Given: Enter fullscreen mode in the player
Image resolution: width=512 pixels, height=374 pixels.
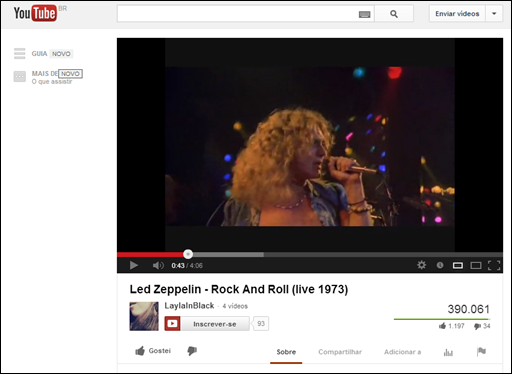Looking at the screenshot, I should pyautogui.click(x=494, y=265).
